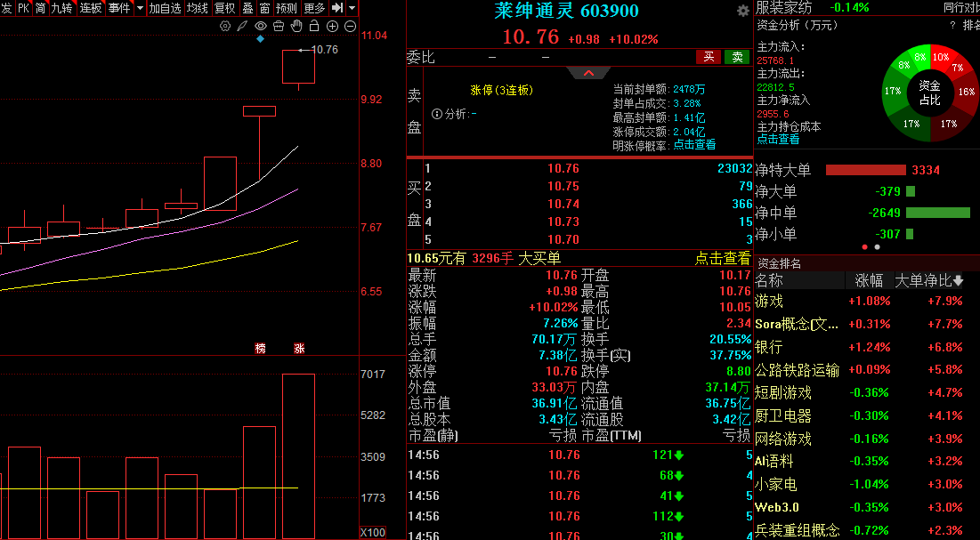Click 点击查看 in the 大买单 row
980x540 pixels.
[723, 258]
